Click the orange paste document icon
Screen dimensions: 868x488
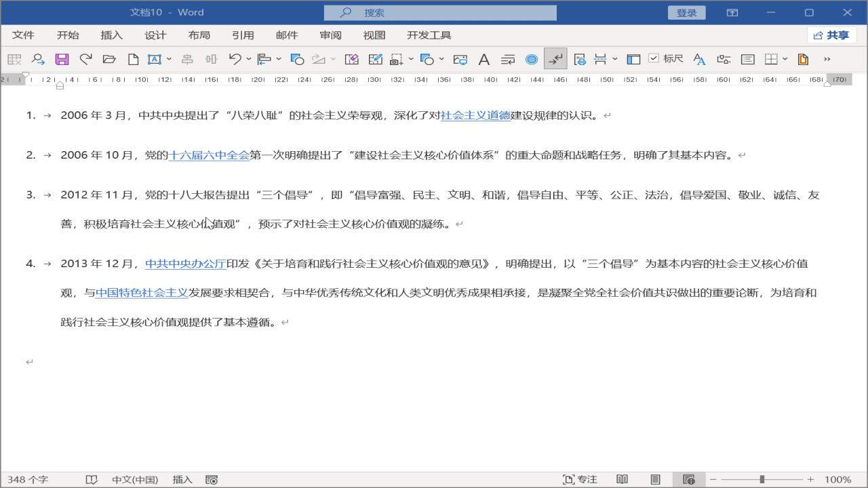[x=803, y=59]
